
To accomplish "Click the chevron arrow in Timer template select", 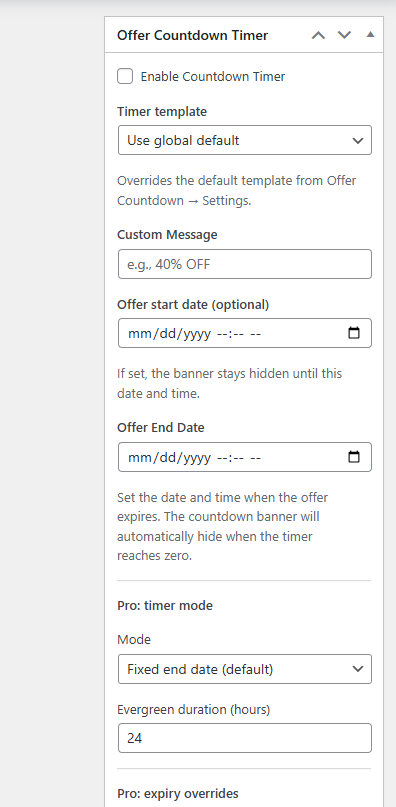I will click(x=358, y=141).
